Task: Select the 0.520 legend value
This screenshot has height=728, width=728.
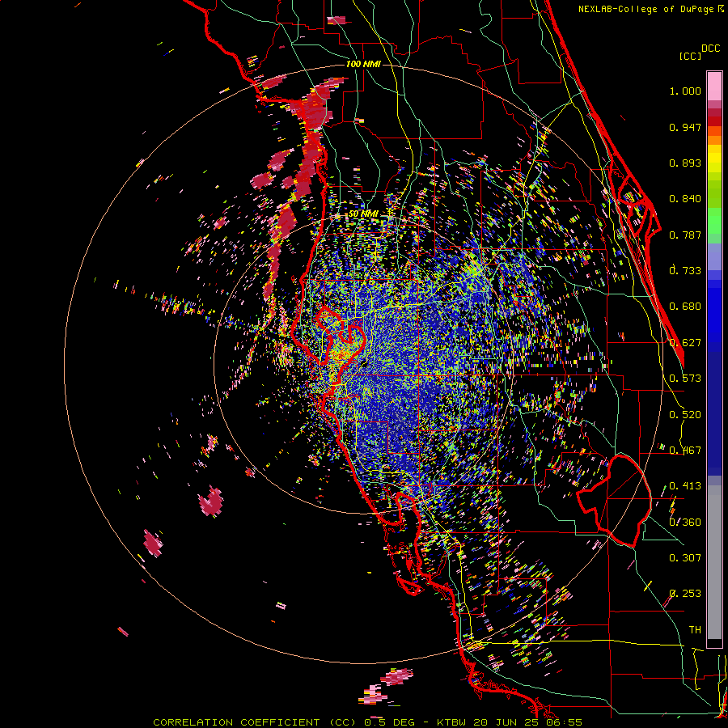Action: (x=685, y=415)
